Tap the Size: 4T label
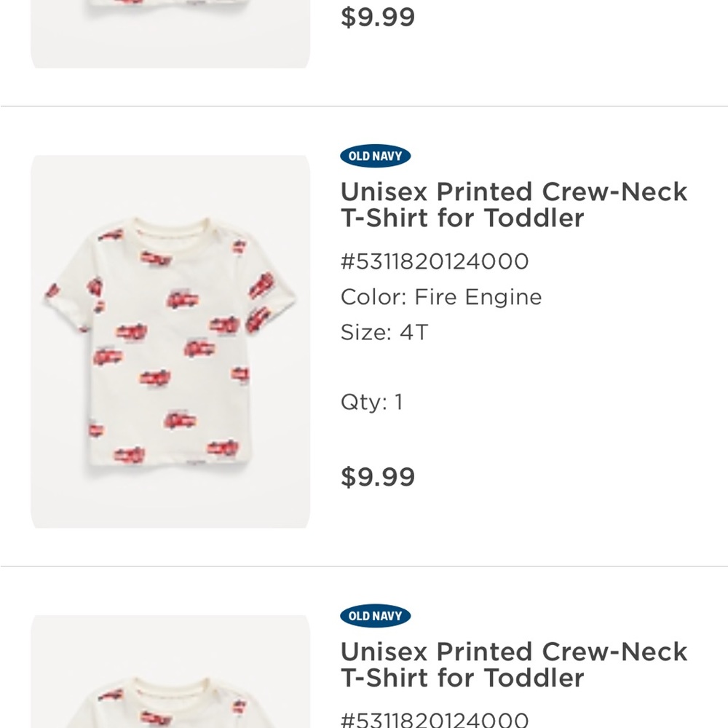Viewport: 728px width, 728px height. coord(384,333)
